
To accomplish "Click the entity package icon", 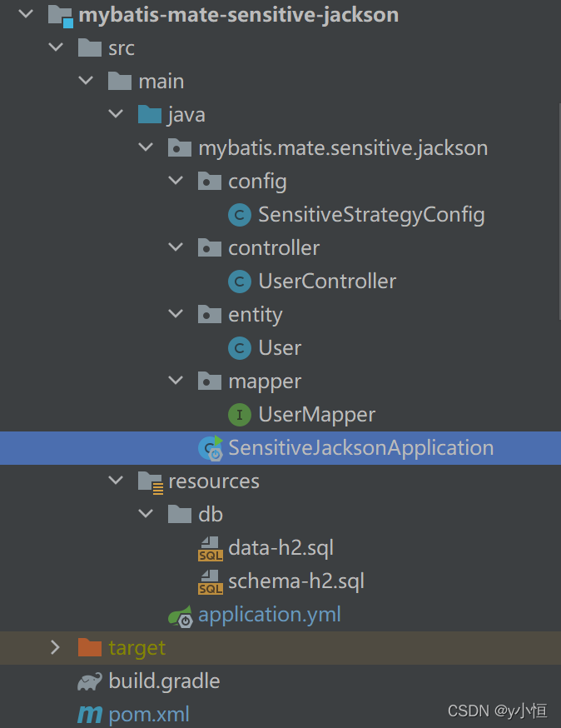I will pos(209,314).
